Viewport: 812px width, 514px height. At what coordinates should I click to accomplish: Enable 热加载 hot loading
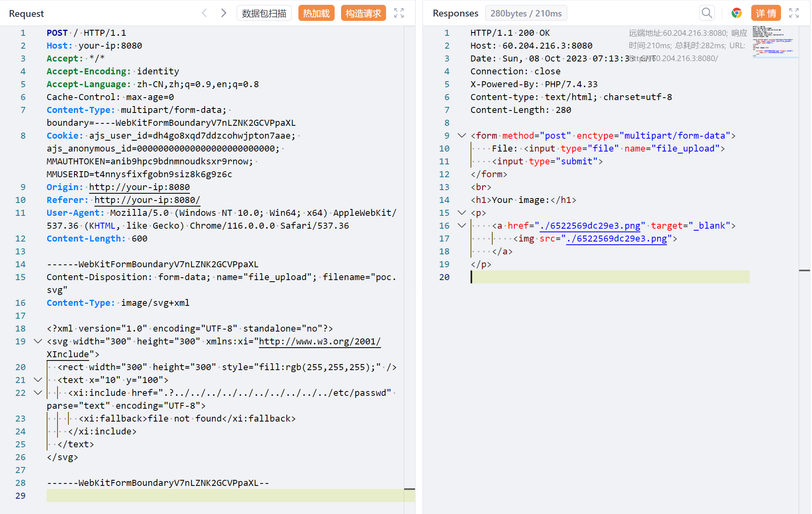pos(316,13)
